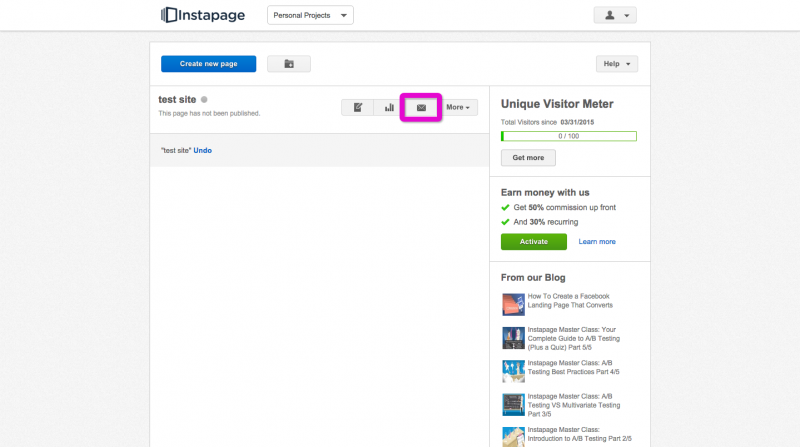Expand the Help dropdown
This screenshot has width=800, height=447.
(x=617, y=64)
